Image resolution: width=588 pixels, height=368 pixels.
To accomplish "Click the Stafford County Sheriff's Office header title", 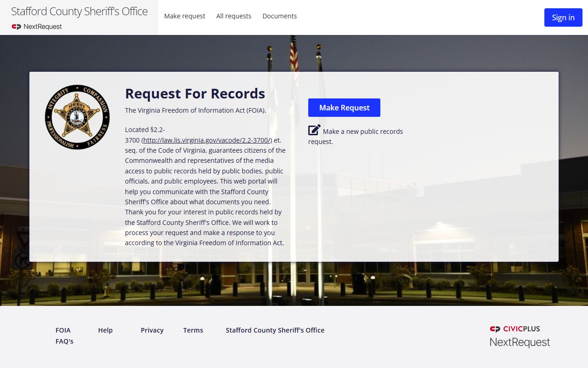I will click(x=79, y=11).
